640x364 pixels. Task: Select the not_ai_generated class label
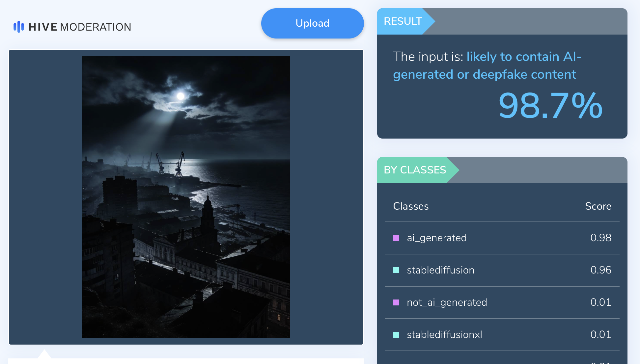pyautogui.click(x=447, y=302)
